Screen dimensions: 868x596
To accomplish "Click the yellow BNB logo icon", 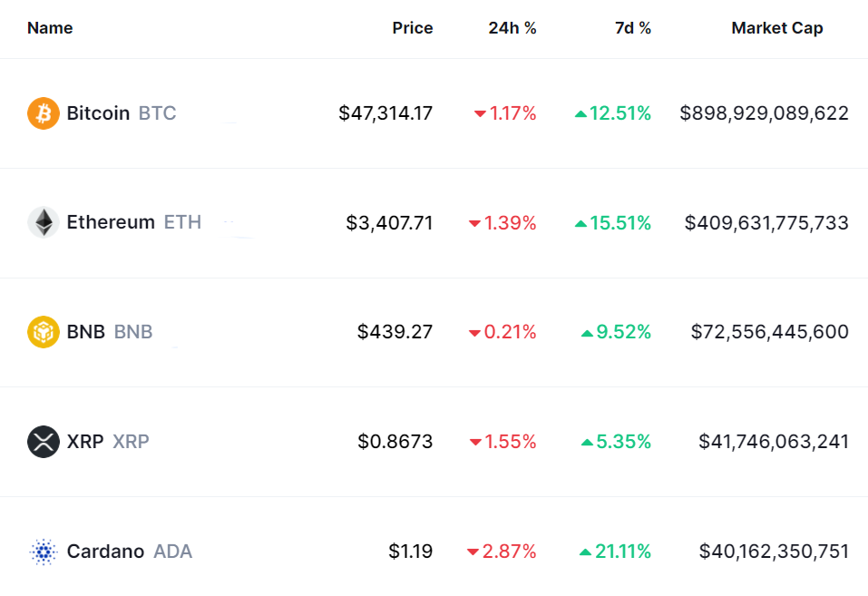I will click(44, 332).
